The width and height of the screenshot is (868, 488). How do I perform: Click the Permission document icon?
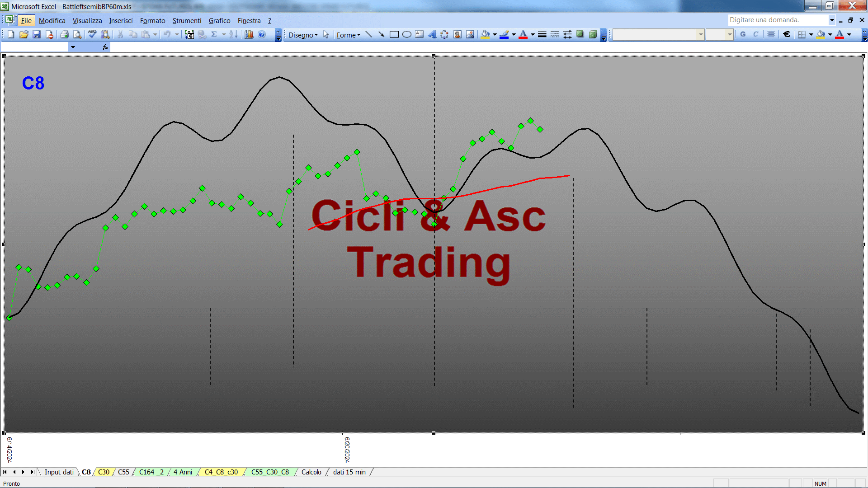tap(49, 34)
